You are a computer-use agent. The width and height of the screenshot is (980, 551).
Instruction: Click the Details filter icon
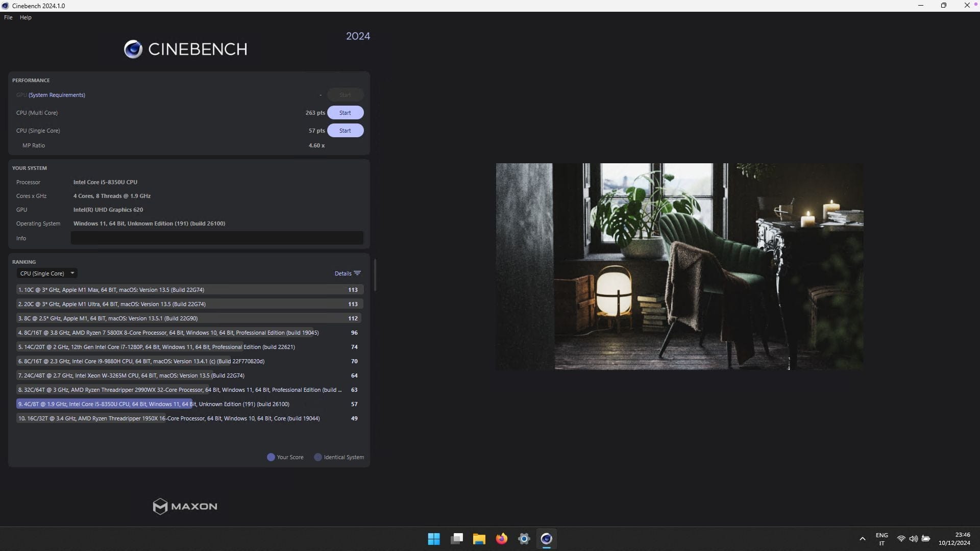pos(357,273)
